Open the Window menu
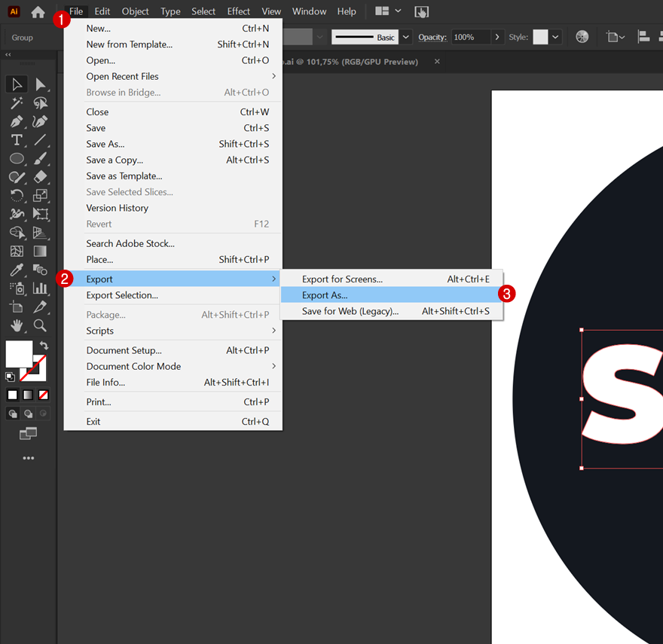This screenshot has width=663, height=644. pyautogui.click(x=309, y=11)
